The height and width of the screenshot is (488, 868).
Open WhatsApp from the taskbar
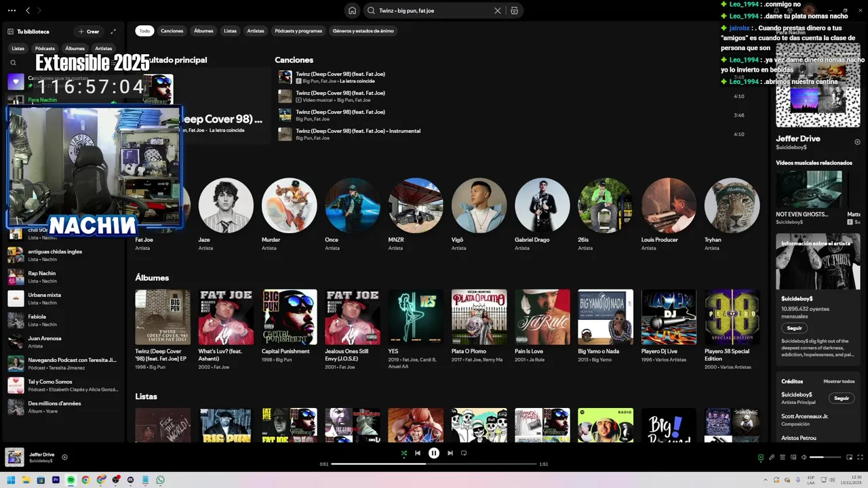click(x=160, y=480)
